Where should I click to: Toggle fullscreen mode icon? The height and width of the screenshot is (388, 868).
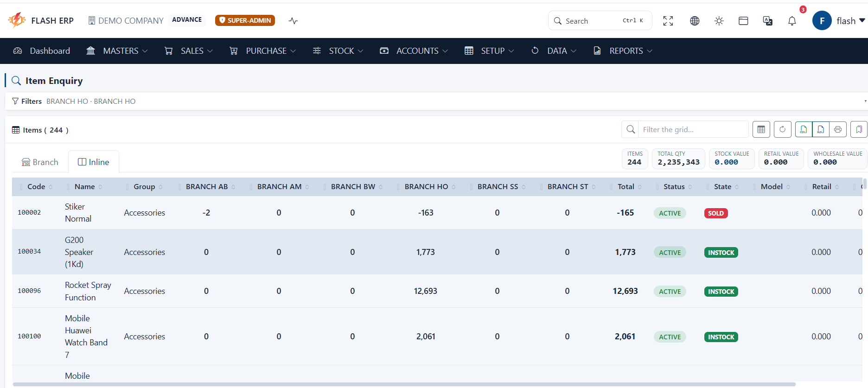click(668, 21)
